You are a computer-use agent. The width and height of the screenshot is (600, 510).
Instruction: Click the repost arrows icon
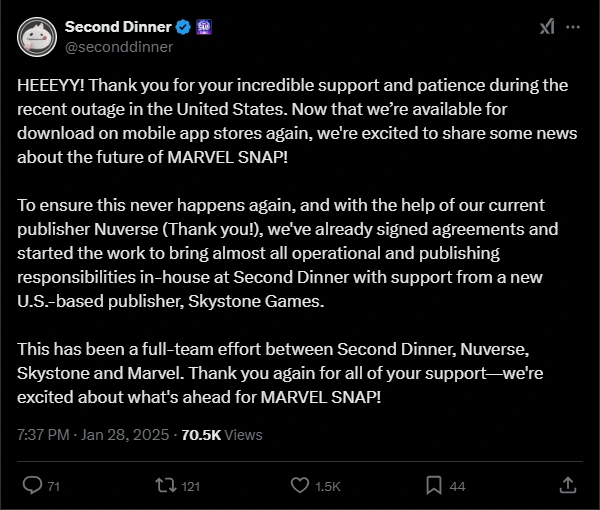point(166,486)
